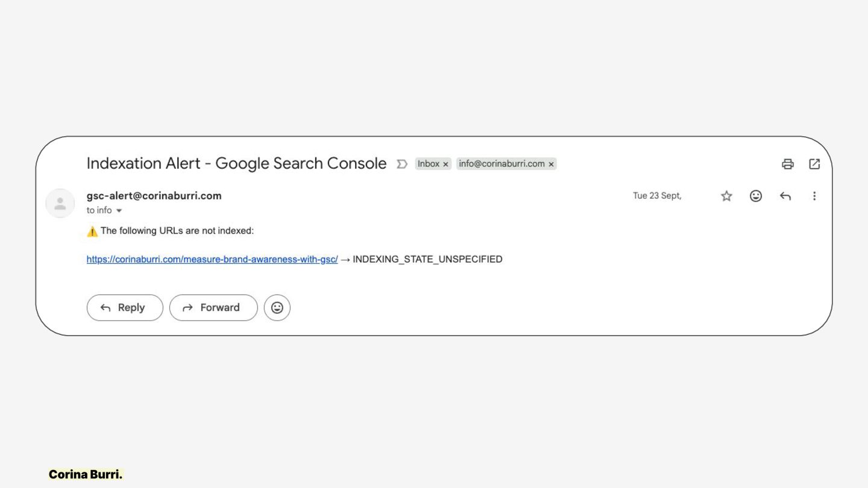Click the round emoji reaction button beside Forward

(x=277, y=308)
